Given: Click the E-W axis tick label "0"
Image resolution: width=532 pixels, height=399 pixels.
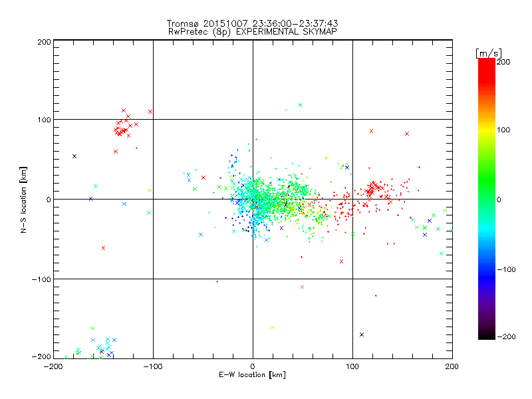Looking at the screenshot, I should 253,366.
